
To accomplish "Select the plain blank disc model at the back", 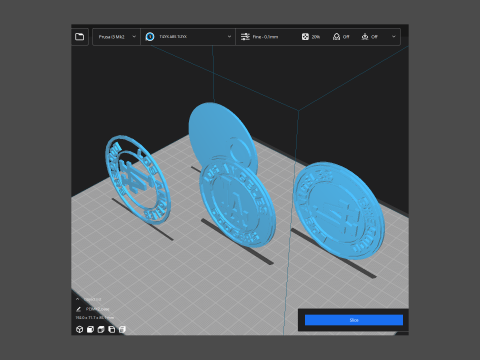I will coord(213,130).
